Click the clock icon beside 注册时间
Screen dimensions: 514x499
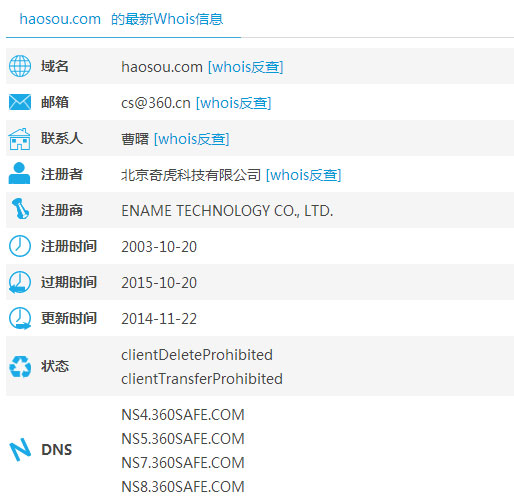pos(20,246)
